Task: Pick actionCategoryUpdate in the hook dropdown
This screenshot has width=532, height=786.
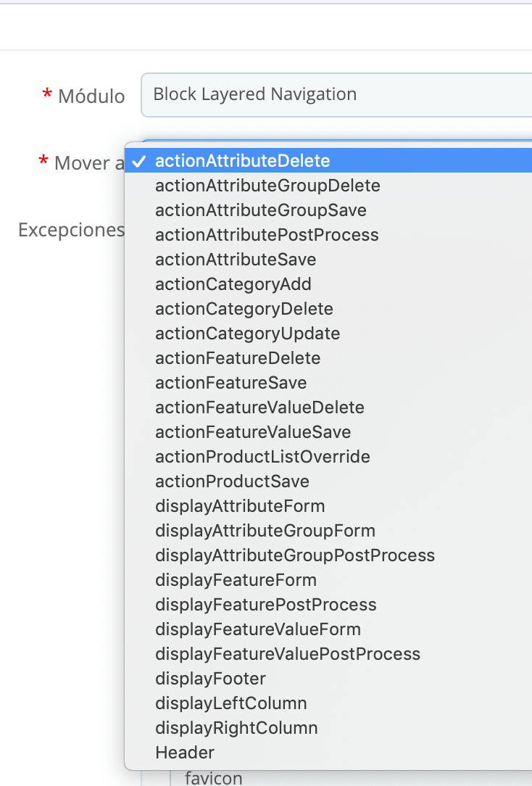Action: [247, 334]
